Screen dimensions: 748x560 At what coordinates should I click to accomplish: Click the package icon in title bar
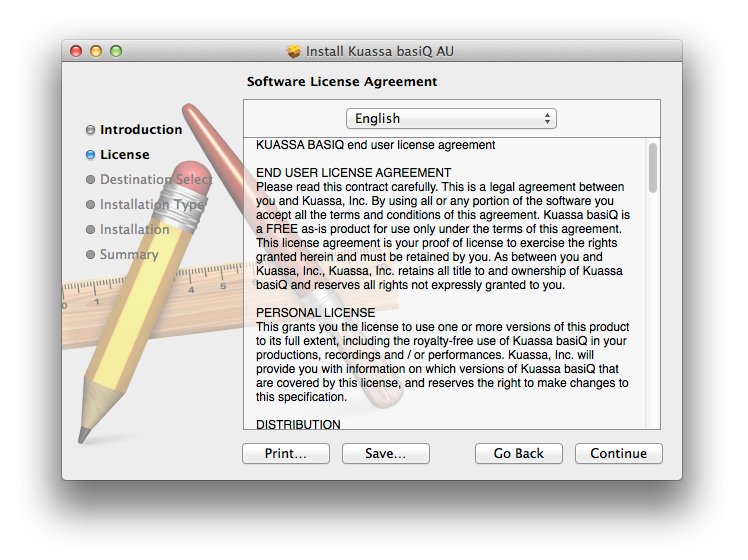(x=294, y=51)
